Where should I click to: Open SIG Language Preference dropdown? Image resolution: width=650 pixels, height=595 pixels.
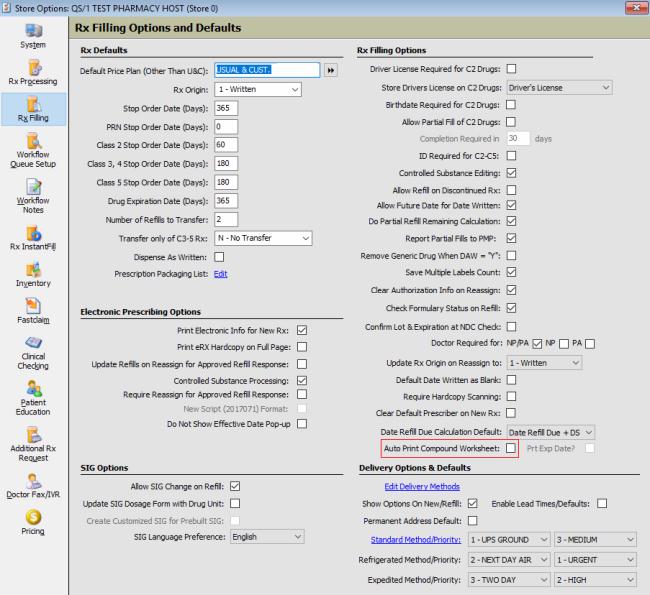tap(267, 537)
